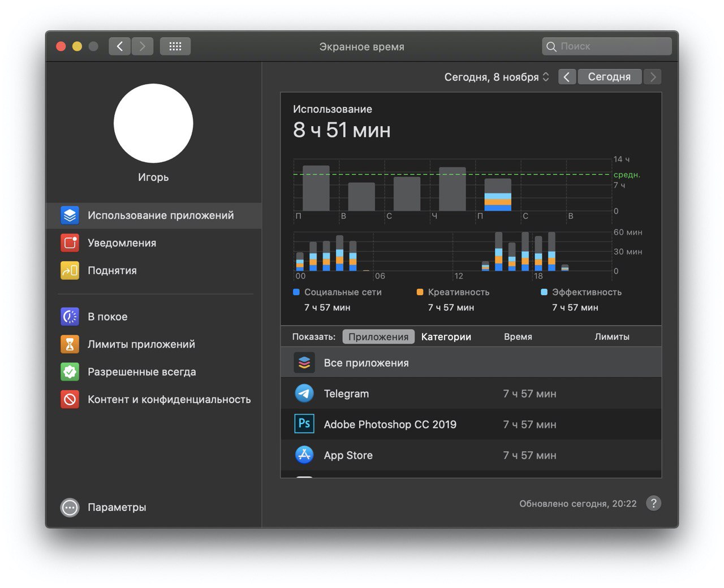Select Использование приложений in sidebar
The height and width of the screenshot is (588, 724).
[153, 215]
